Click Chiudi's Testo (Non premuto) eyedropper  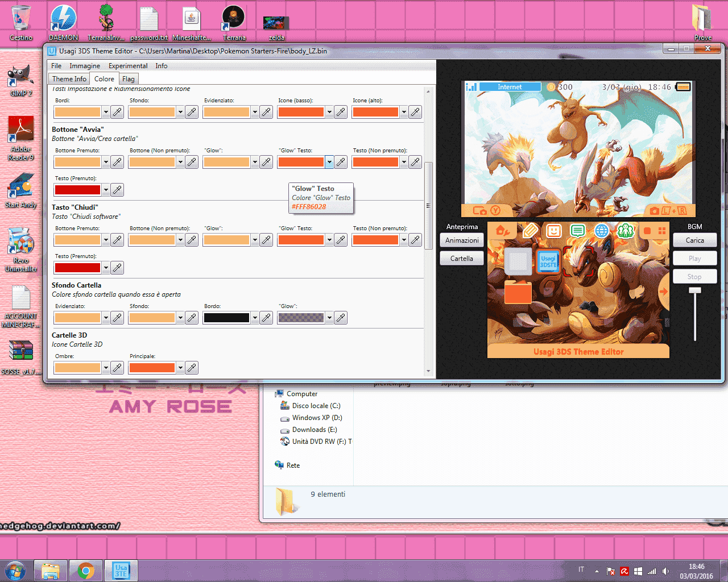tap(415, 240)
